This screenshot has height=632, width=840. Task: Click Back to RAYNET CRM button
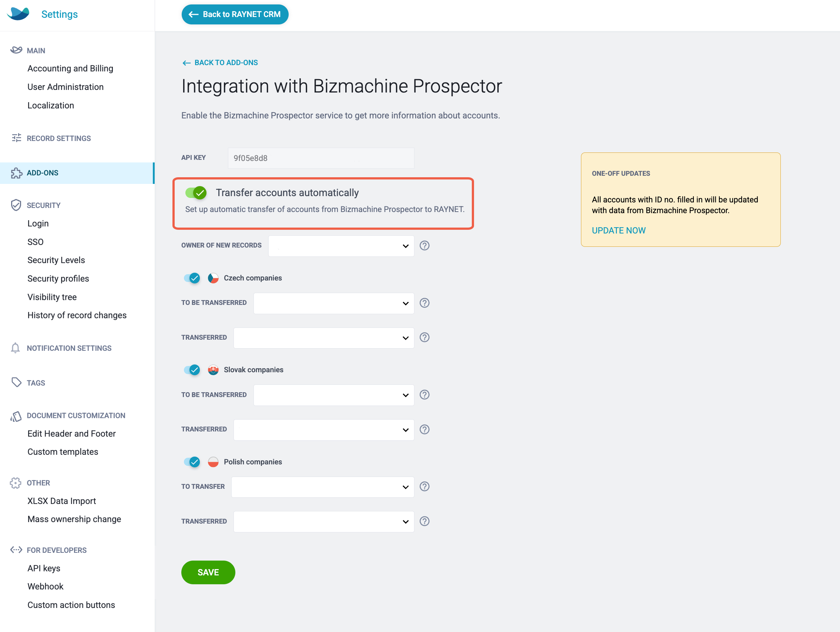(235, 14)
